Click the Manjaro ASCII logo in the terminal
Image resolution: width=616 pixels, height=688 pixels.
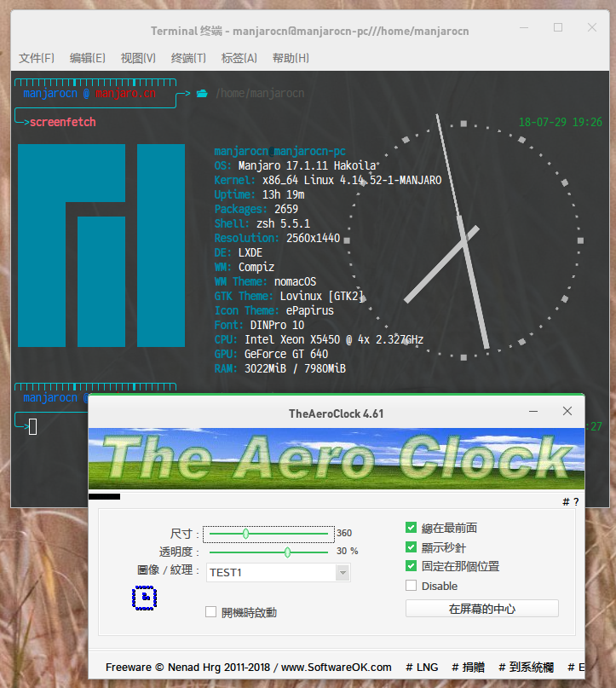pyautogui.click(x=101, y=246)
